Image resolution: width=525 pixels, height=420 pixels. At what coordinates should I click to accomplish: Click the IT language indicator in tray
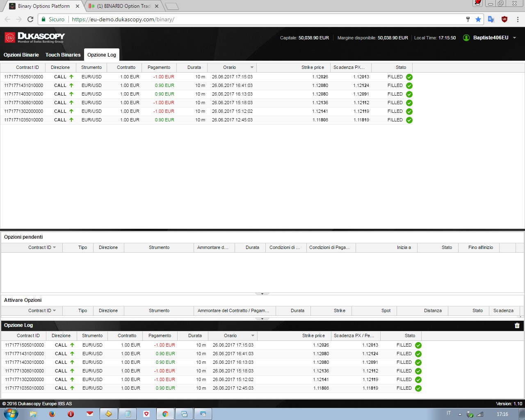tap(449, 413)
